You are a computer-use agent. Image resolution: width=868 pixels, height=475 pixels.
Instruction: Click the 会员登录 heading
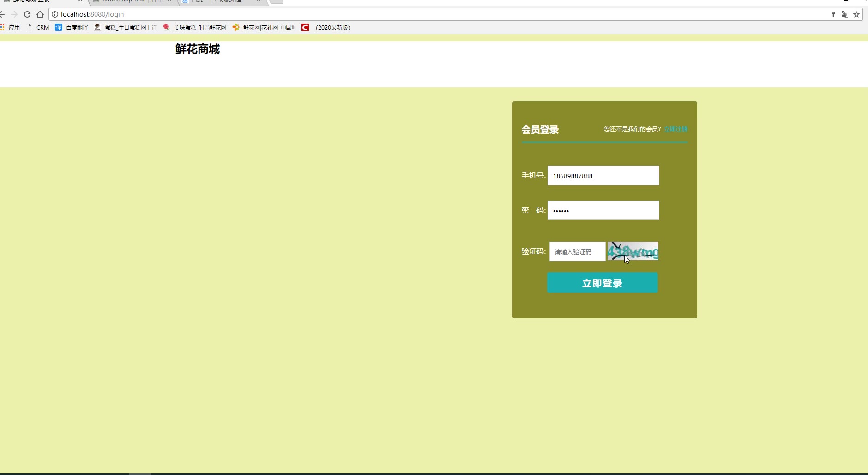pos(540,129)
